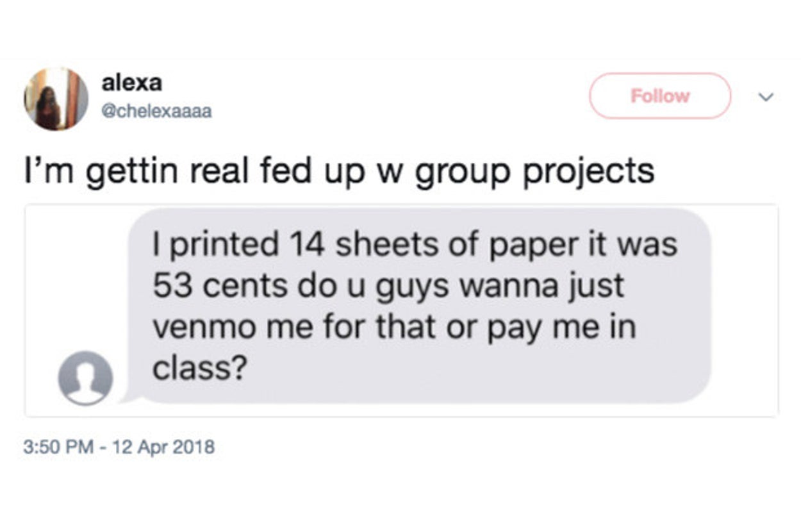Click alexa's profile avatar photo
The height and width of the screenshot is (532, 801).
click(56, 99)
